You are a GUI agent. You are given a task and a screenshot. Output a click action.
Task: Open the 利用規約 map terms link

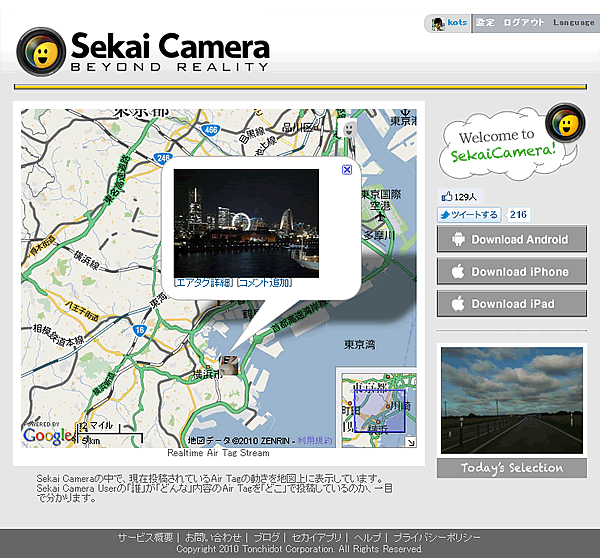315,441
